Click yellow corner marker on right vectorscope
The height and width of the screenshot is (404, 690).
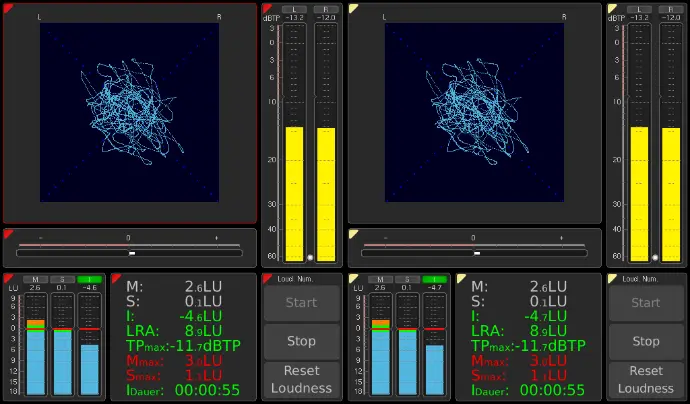click(x=353, y=8)
